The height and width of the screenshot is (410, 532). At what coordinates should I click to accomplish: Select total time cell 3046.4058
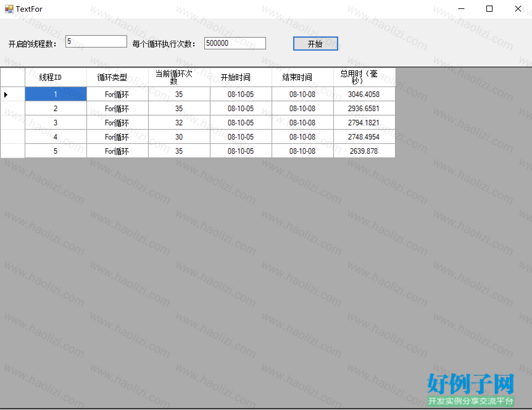(x=364, y=94)
